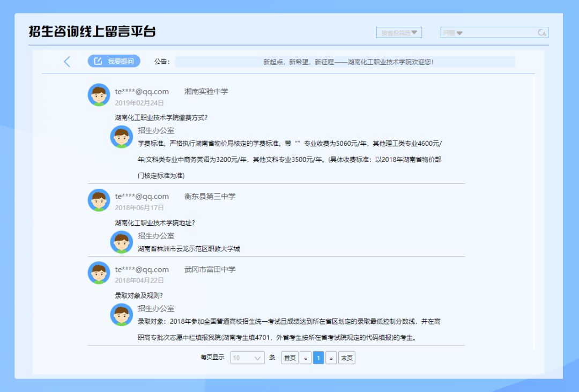The width and height of the screenshot is (579, 392).
Task: Click avatar of 湘南实验中学 poster
Action: [x=99, y=95]
